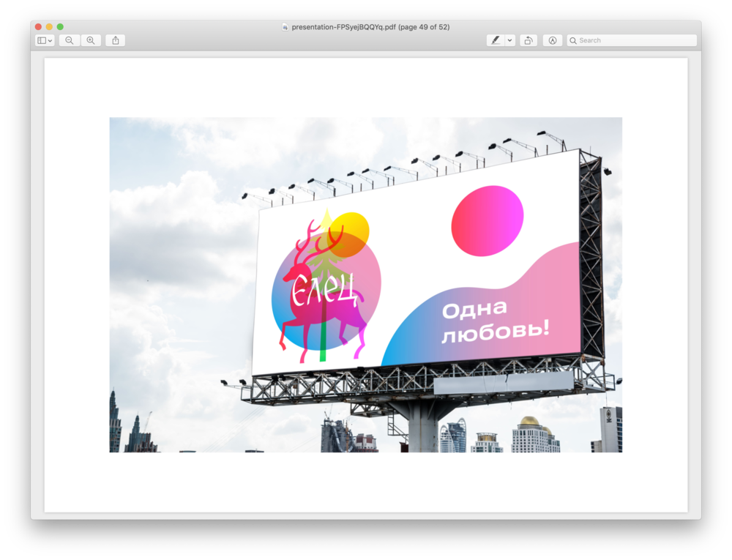
Task: Click the blank gray sign below the billboard
Action: (503, 383)
